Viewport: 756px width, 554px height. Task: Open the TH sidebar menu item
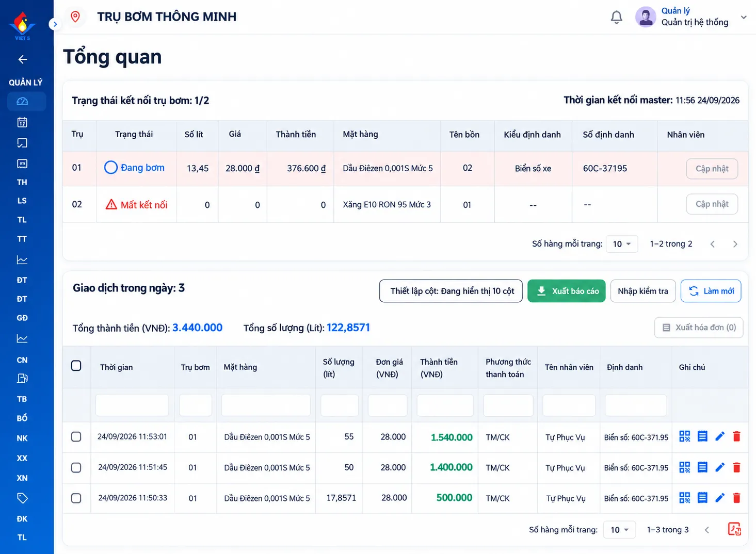[x=22, y=182]
